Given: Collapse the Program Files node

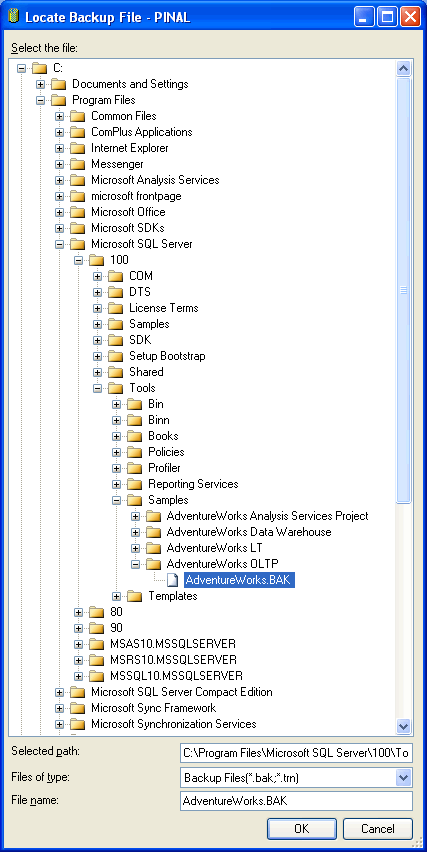Looking at the screenshot, I should [x=40, y=101].
